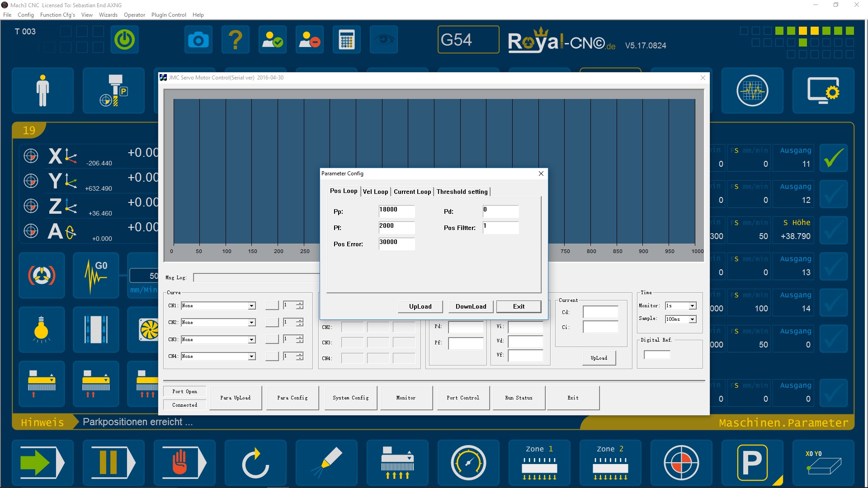The height and width of the screenshot is (488, 868).
Task: Click the monitor settings gear icon
Action: [x=823, y=91]
